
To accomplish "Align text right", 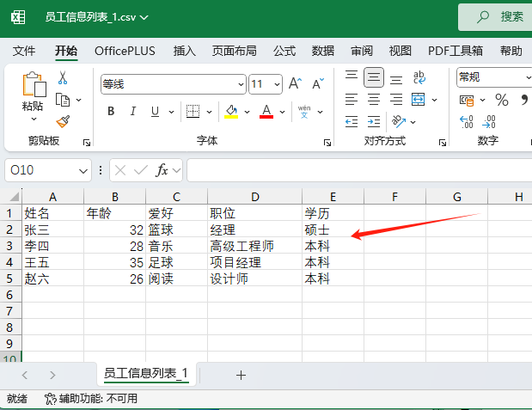I will [x=396, y=100].
